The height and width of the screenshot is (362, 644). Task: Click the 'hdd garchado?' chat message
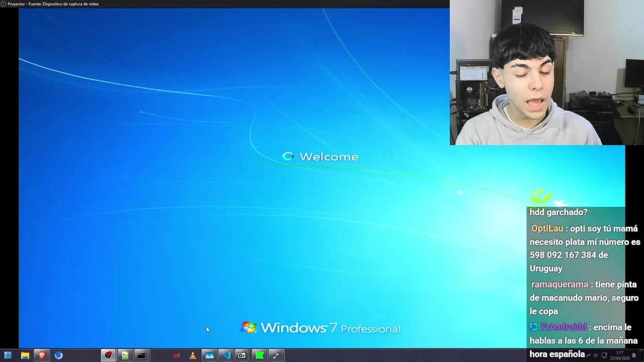(x=558, y=212)
